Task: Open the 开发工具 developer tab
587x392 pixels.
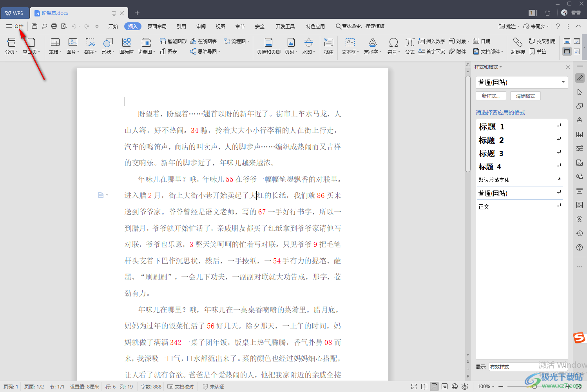Action: coord(285,26)
